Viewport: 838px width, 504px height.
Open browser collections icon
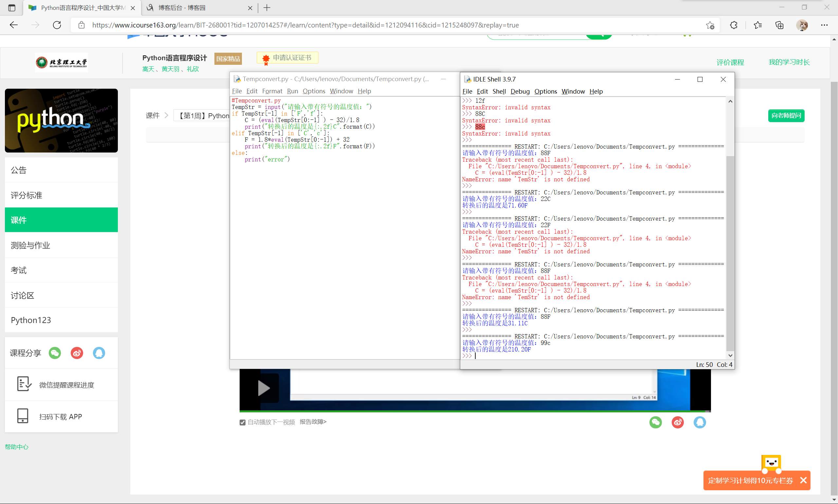coord(780,25)
